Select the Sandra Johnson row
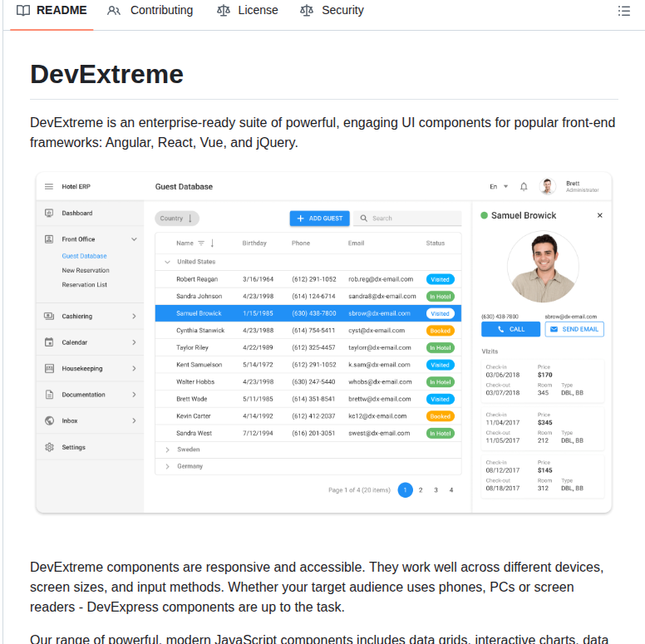The image size is (645, 644). (x=308, y=297)
